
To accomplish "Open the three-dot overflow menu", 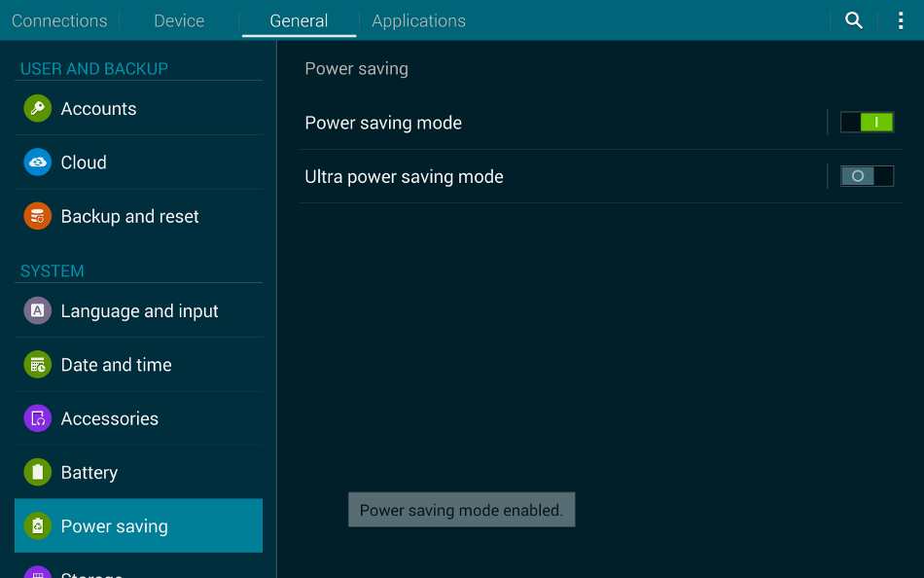I will click(x=901, y=20).
